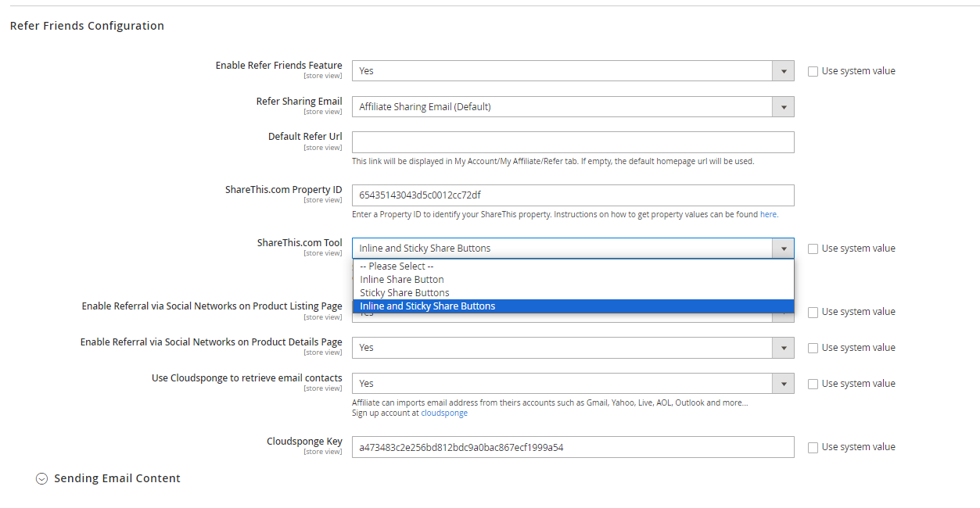
Task: Check Use system value for Cloudsponge Key
Action: point(813,447)
